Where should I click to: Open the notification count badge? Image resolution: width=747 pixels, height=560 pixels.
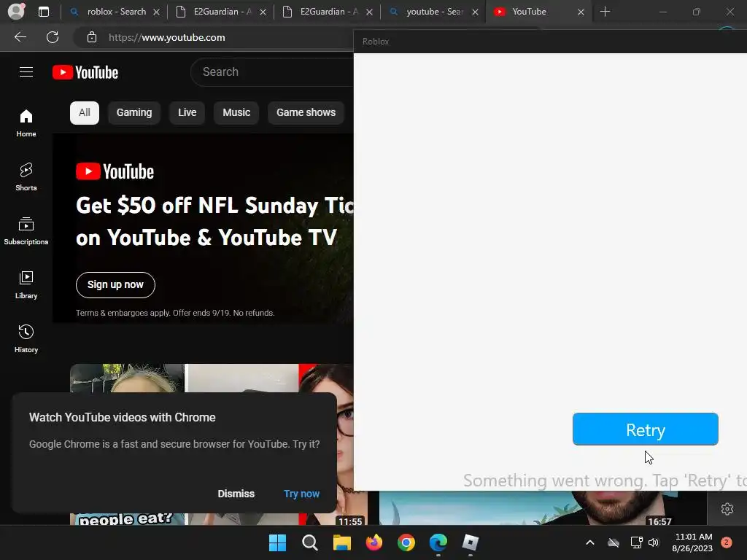point(726,542)
